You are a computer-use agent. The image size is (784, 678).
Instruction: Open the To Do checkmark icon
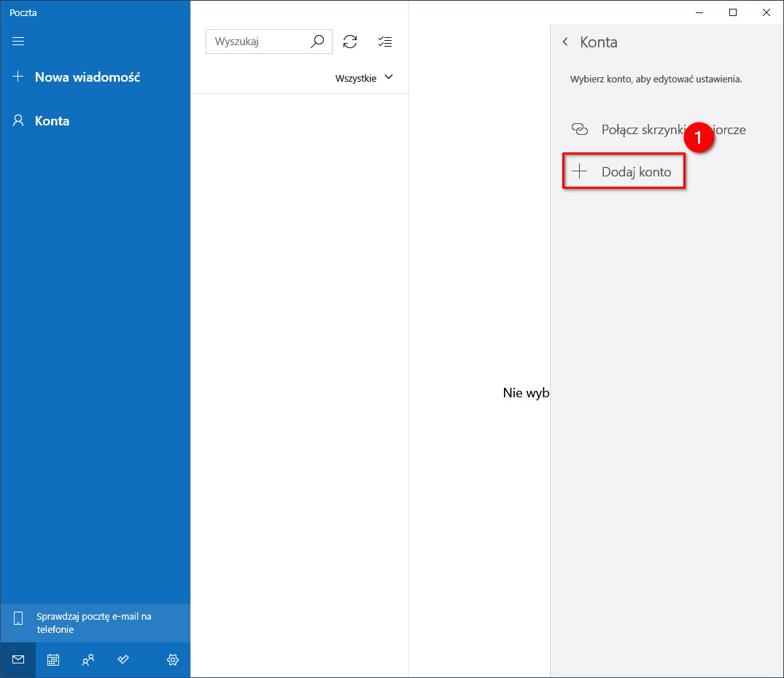(x=123, y=660)
